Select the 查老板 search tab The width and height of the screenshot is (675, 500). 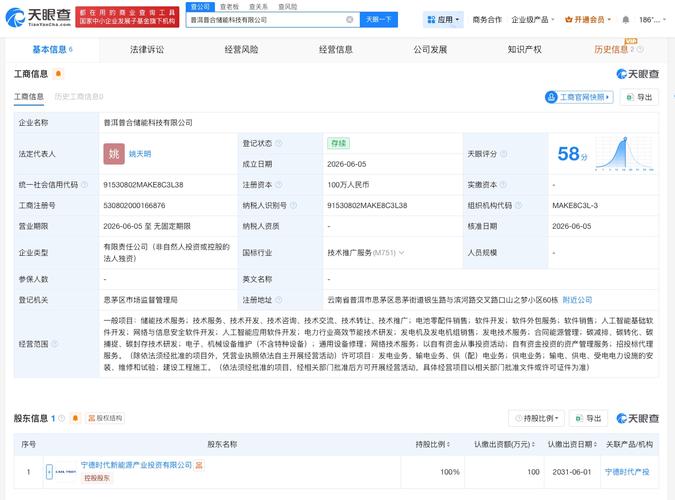click(x=229, y=7)
